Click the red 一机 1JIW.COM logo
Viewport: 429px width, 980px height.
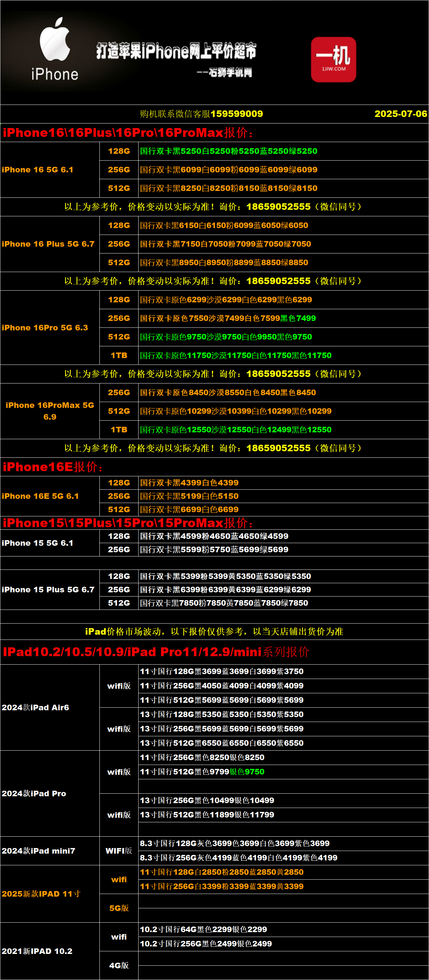click(x=333, y=59)
